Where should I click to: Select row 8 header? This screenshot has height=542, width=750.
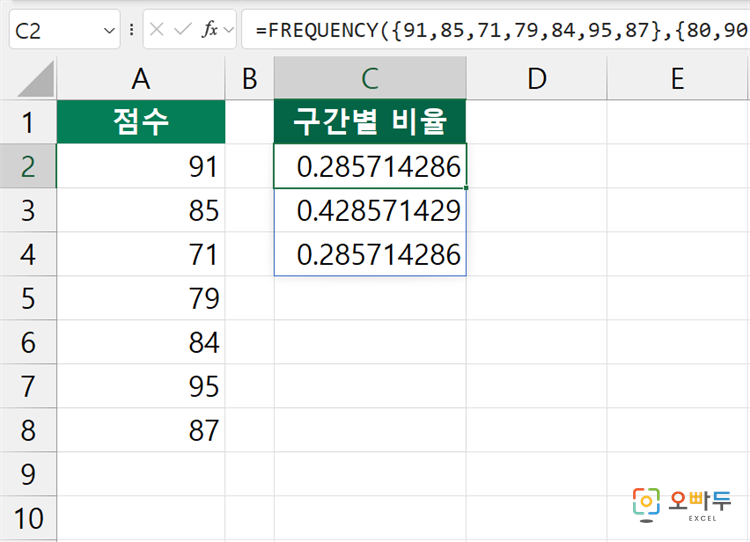tap(28, 430)
